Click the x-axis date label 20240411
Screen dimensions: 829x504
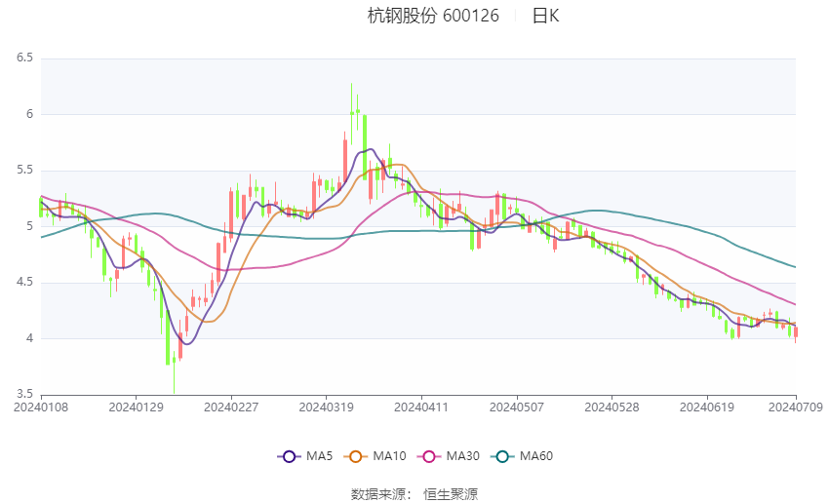click(421, 407)
